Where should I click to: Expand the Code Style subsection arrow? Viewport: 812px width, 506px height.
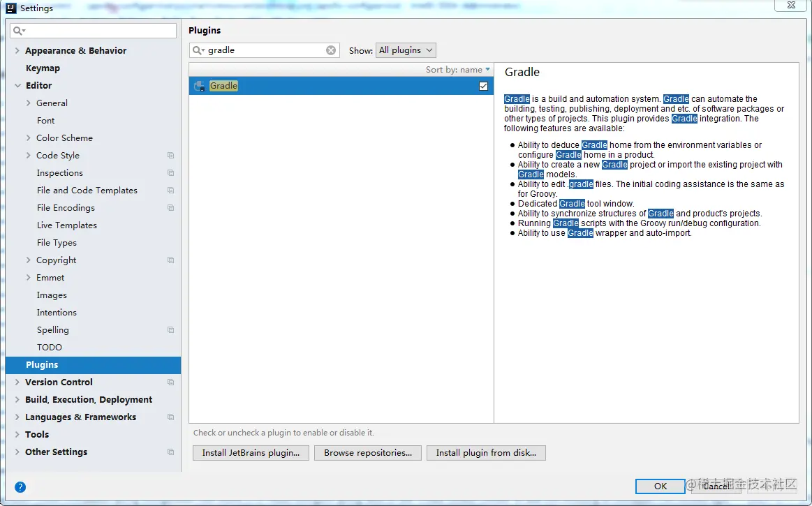[29, 156]
